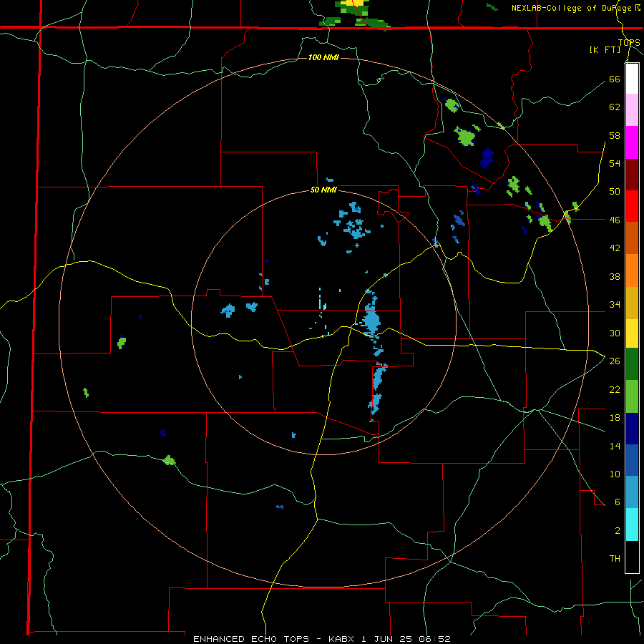Click the gold 38 kft legend swatch
Viewport: 644px width, 644px height.
(x=632, y=303)
